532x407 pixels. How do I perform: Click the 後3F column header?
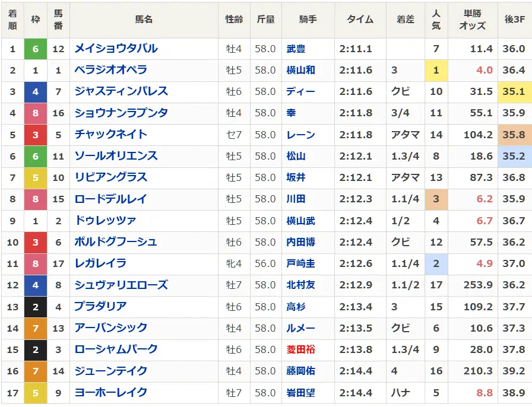click(x=515, y=20)
